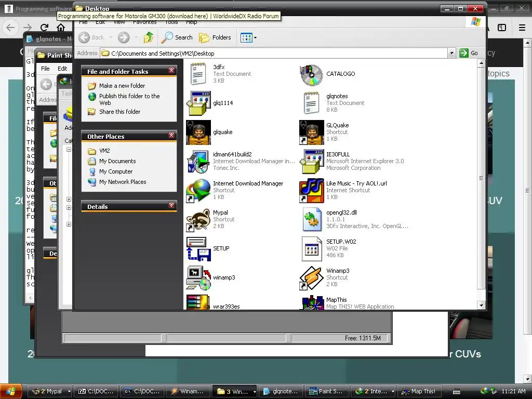Open the CATALOGO disc icon
The width and height of the screenshot is (532, 399).
(312, 74)
